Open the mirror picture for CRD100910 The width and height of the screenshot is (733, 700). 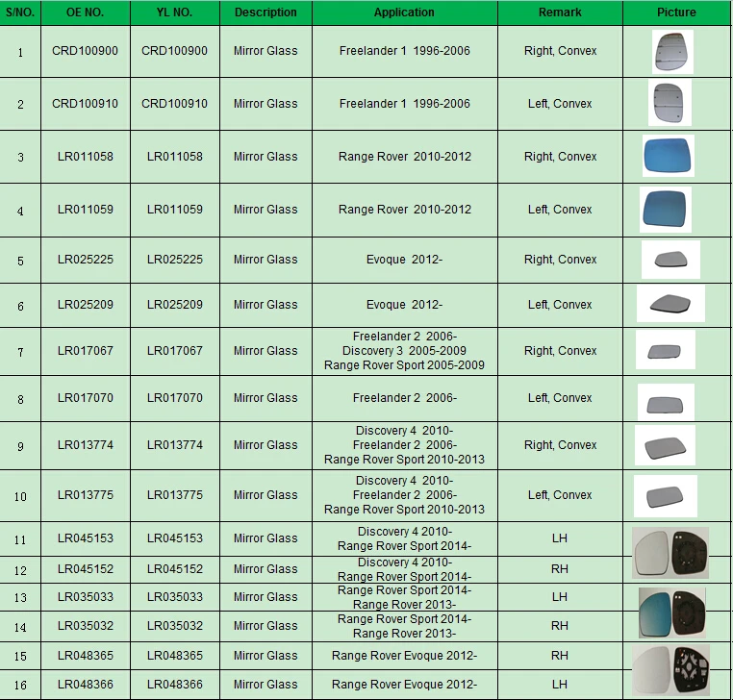(670, 102)
